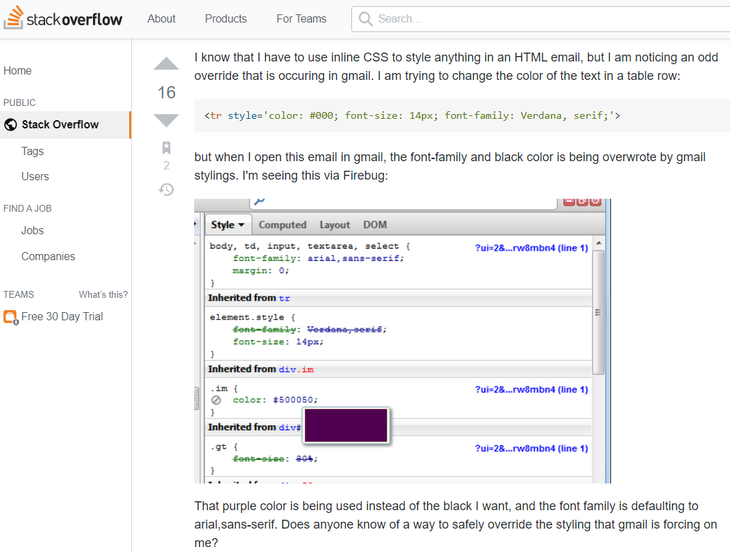Viewport: 730px width, 560px height.
Task: Open the Tags page
Action: pyautogui.click(x=32, y=151)
